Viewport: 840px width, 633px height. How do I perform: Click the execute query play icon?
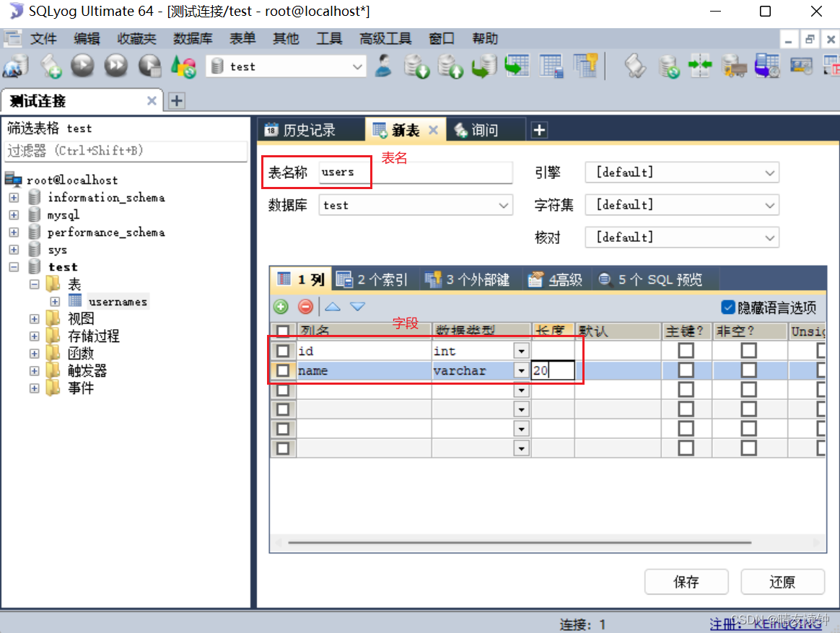click(82, 66)
